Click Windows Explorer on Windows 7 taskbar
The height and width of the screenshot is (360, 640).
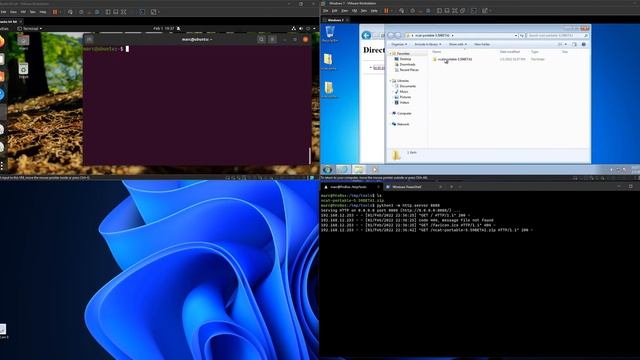point(358,169)
